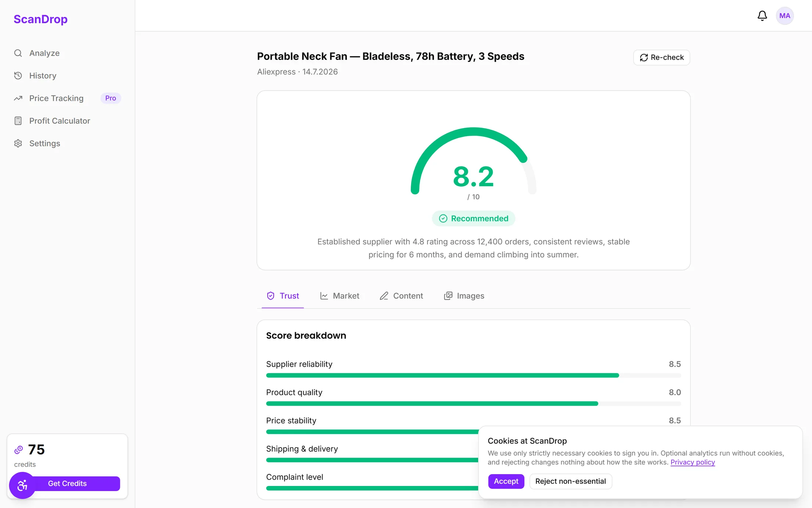Click the Settings gear icon
This screenshot has width=812, height=508.
[18, 143]
